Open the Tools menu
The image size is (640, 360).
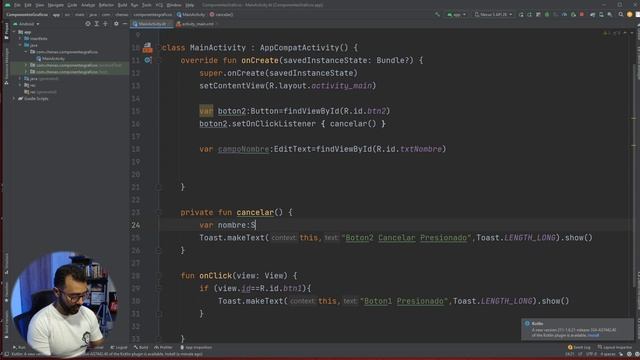(x=147, y=5)
